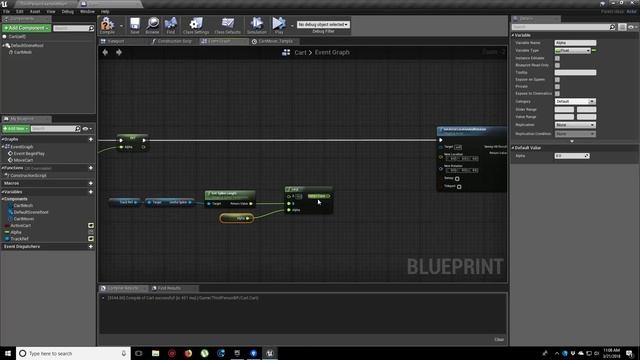Toggle Sweep checkbox on SetActorLocationAndRotation node
The height and width of the screenshot is (360, 640).
pyautogui.click(x=457, y=178)
